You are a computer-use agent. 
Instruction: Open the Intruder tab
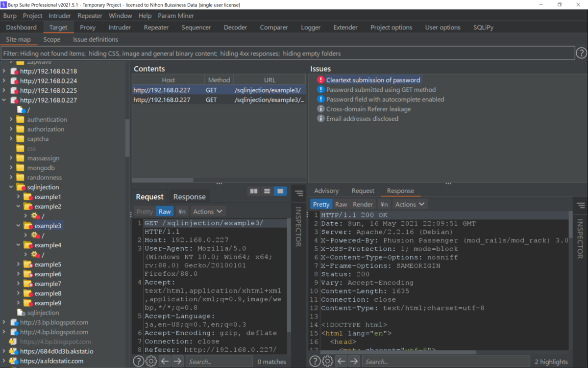tap(120, 27)
